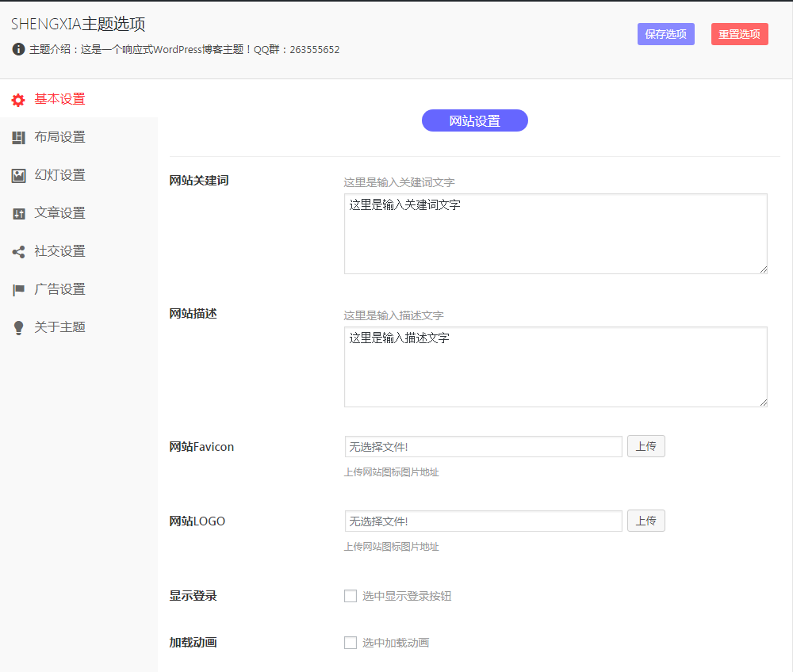This screenshot has width=793, height=672.
Task: Open the 基本设置 tab
Action: 79,98
